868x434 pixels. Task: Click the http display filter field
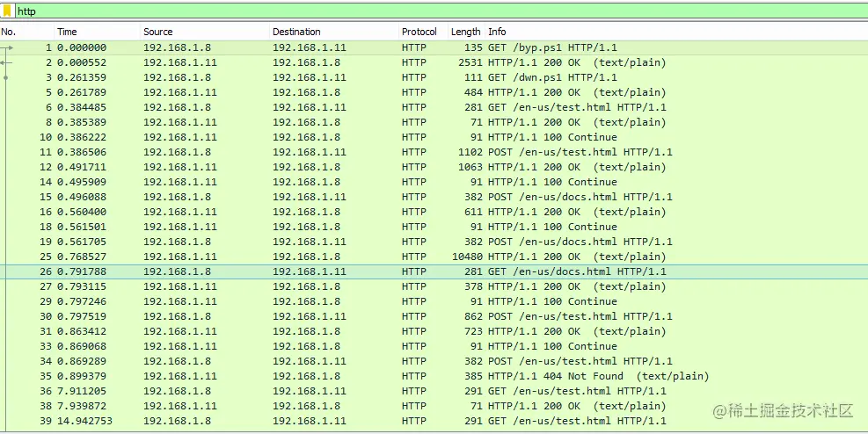[440, 11]
